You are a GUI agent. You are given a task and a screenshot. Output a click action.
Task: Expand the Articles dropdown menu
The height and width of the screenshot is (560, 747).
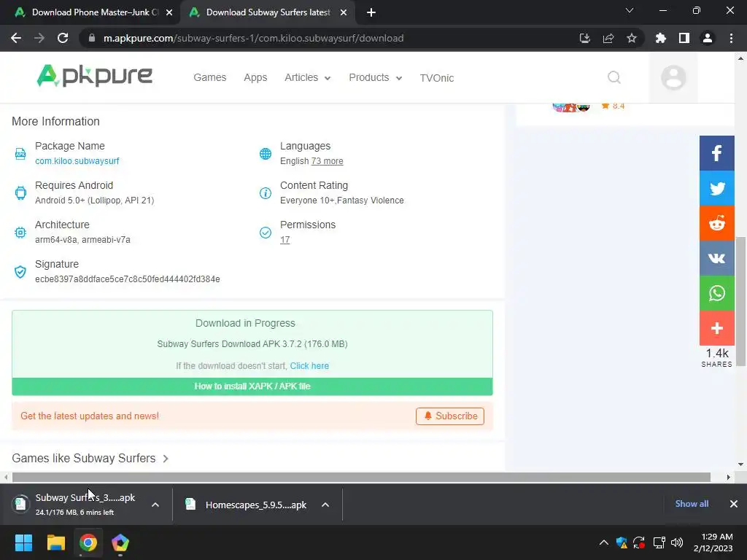coord(307,77)
